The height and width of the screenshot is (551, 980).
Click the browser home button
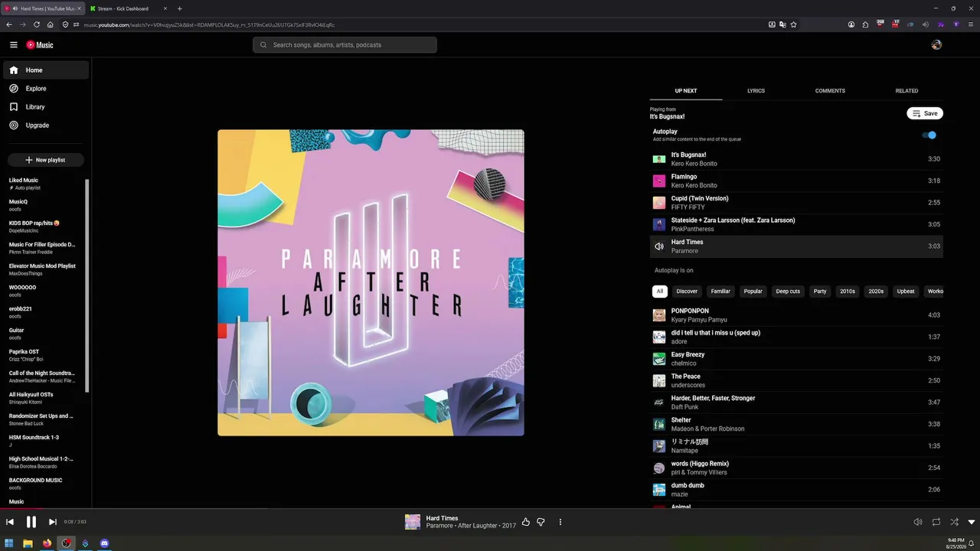[x=51, y=24]
